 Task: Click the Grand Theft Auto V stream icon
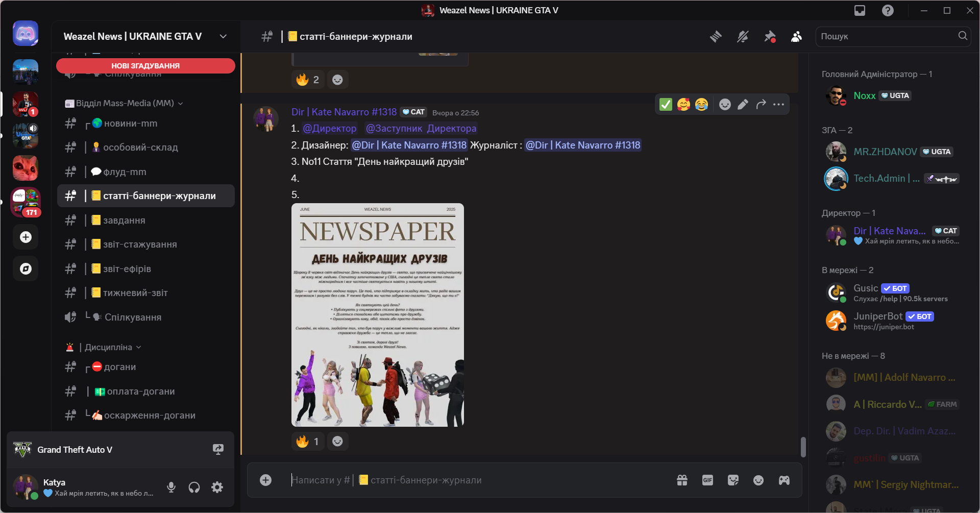point(218,449)
